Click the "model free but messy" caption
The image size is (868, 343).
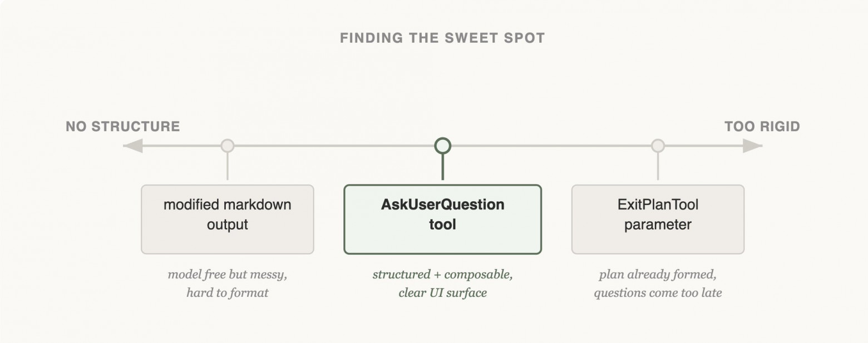tap(228, 275)
